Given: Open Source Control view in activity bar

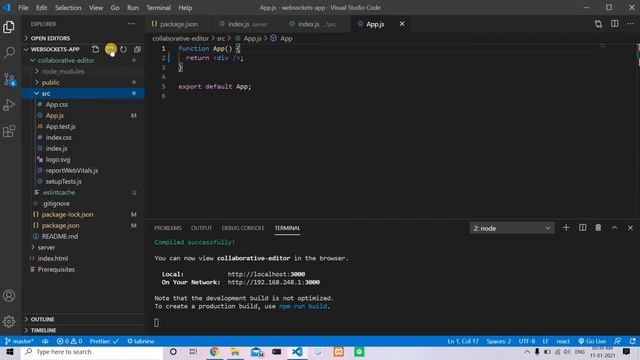Looking at the screenshot, I should pos(9,79).
